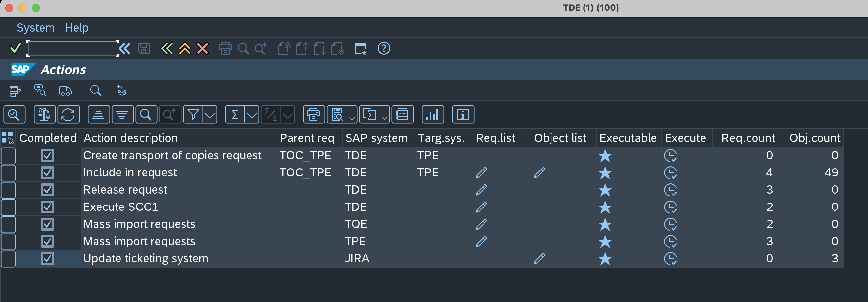Click the red Cancel X icon

point(203,48)
